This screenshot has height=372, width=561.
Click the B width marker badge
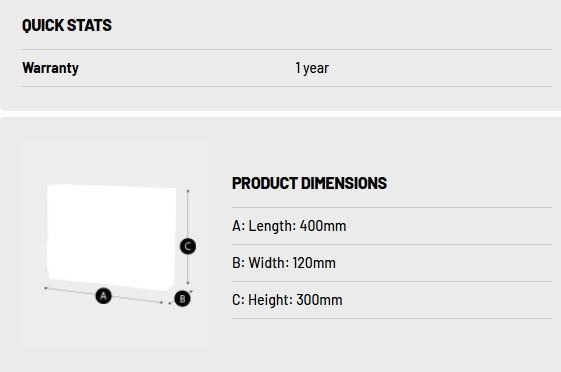(182, 299)
